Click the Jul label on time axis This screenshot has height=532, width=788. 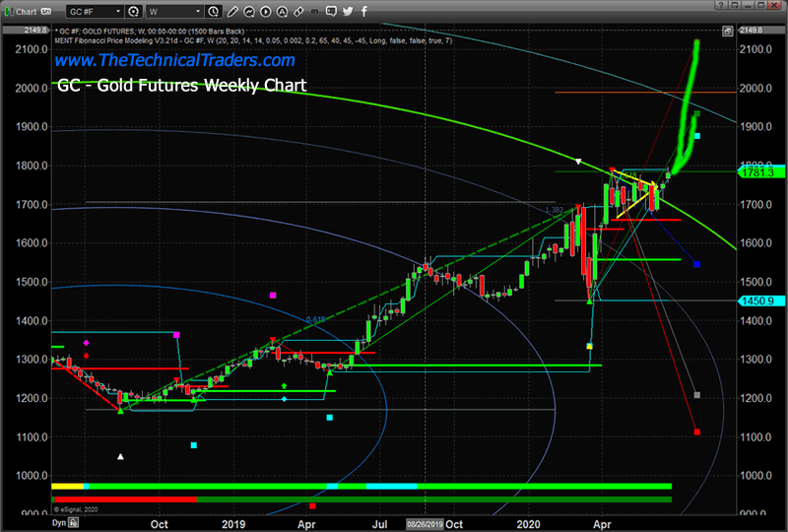(x=379, y=524)
